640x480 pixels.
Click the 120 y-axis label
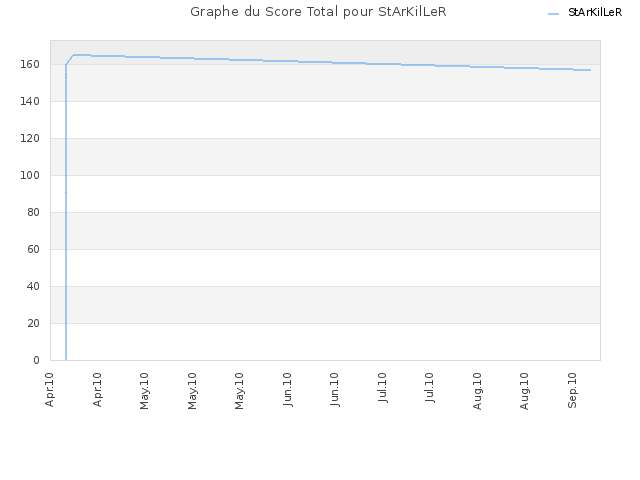coord(30,138)
